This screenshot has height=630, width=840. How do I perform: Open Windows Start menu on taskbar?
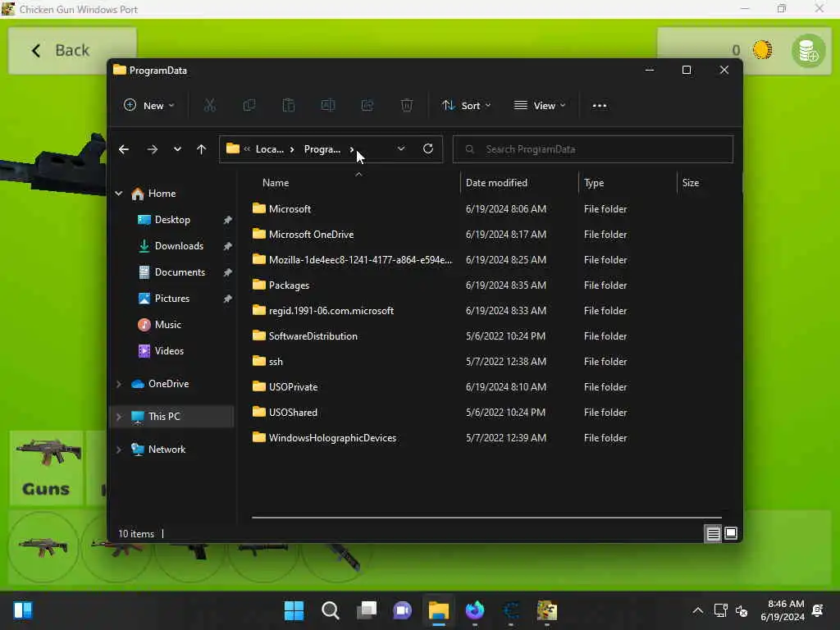[294, 610]
